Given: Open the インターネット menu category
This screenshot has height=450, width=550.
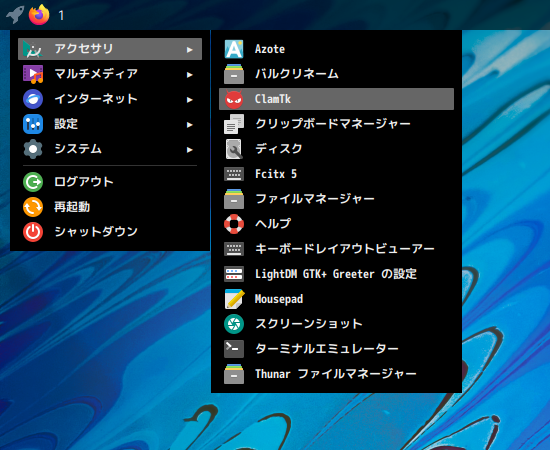Looking at the screenshot, I should [x=110, y=99].
